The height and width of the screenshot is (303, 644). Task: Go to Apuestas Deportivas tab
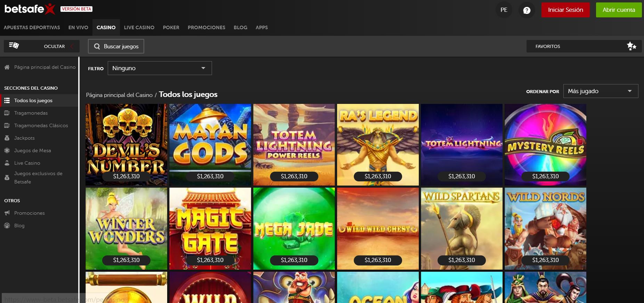click(x=32, y=27)
